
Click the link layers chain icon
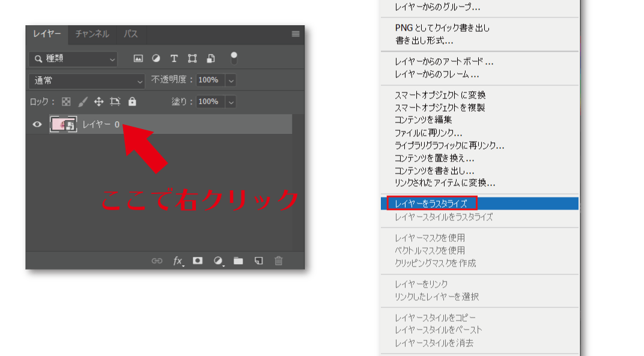(x=157, y=261)
